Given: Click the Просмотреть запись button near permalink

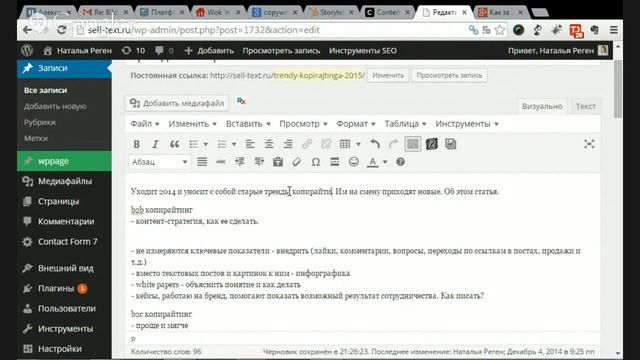Looking at the screenshot, I should pos(449,76).
